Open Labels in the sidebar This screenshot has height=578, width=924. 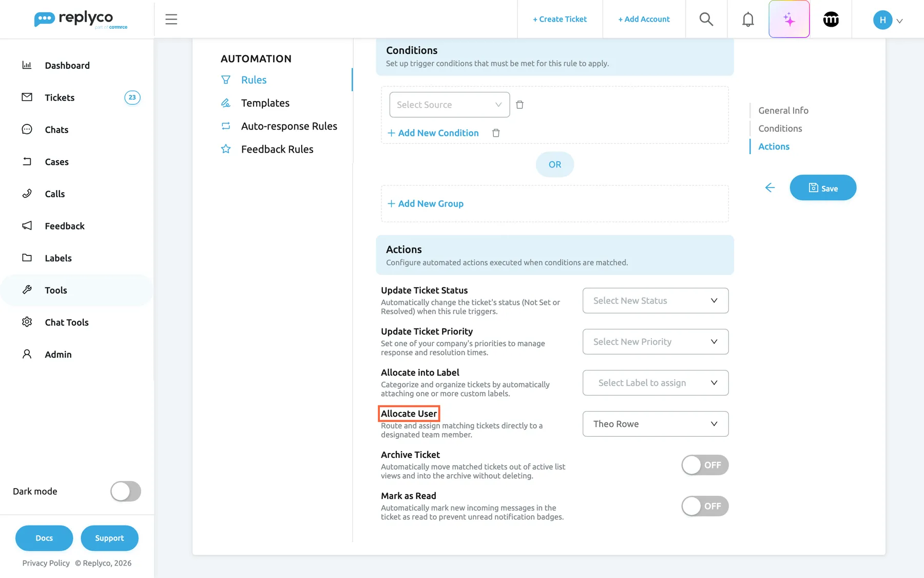click(x=58, y=258)
